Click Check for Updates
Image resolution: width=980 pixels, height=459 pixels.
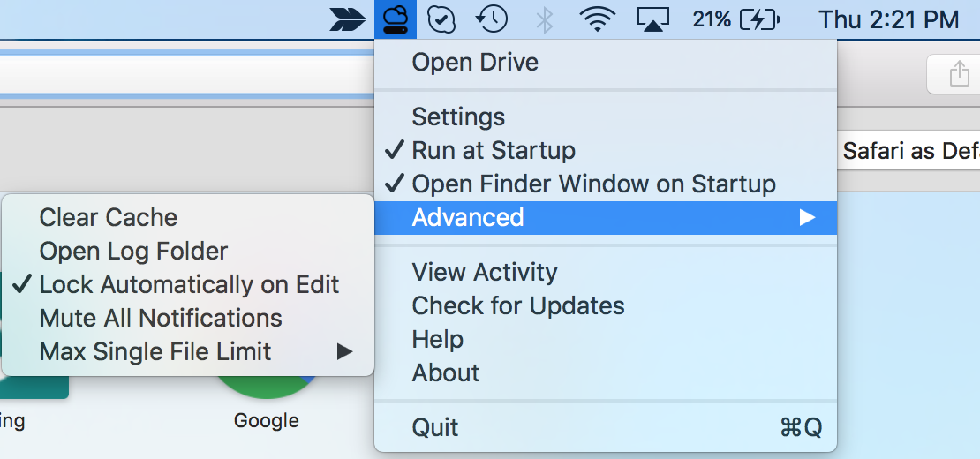click(518, 305)
